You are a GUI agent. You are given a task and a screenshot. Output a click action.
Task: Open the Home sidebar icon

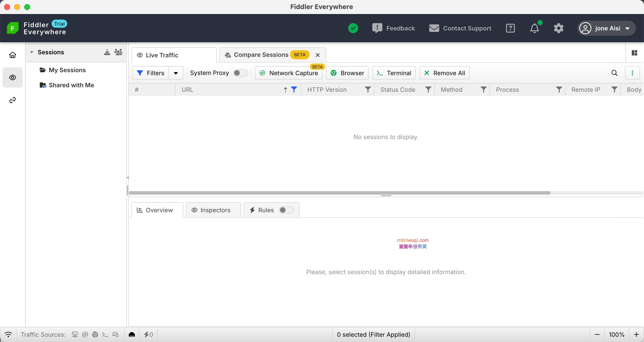[x=13, y=55]
